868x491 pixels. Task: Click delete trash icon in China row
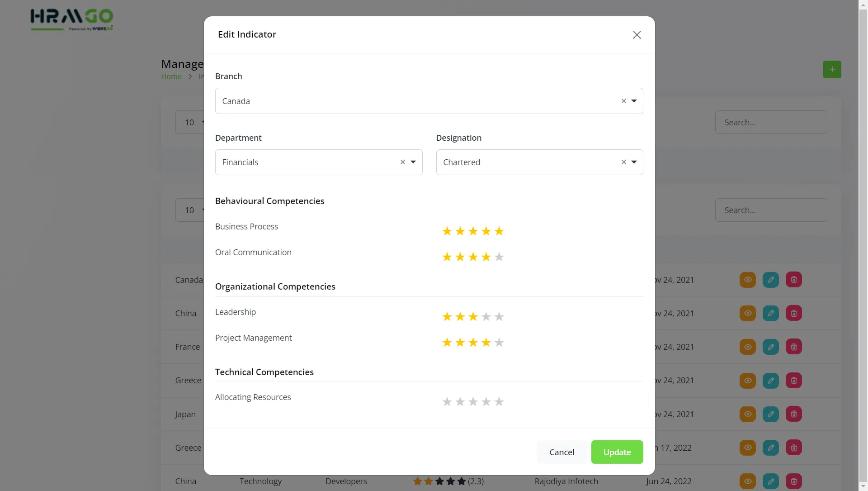(793, 313)
